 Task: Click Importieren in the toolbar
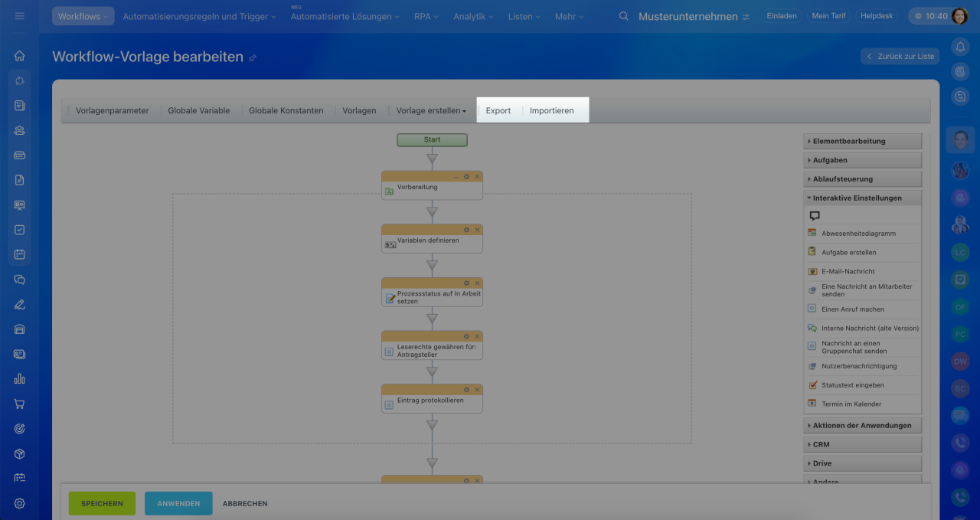click(552, 110)
